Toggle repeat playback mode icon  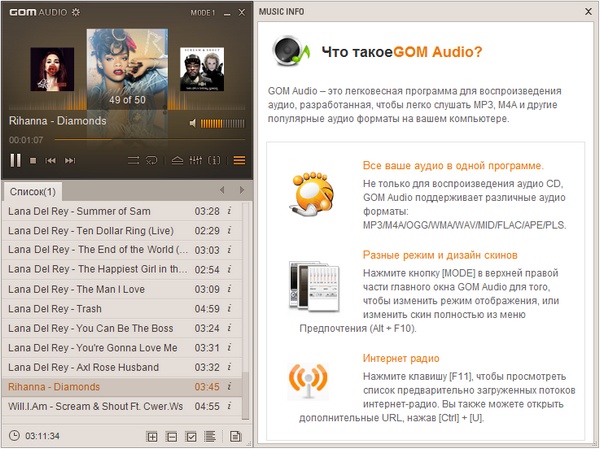pos(152,160)
